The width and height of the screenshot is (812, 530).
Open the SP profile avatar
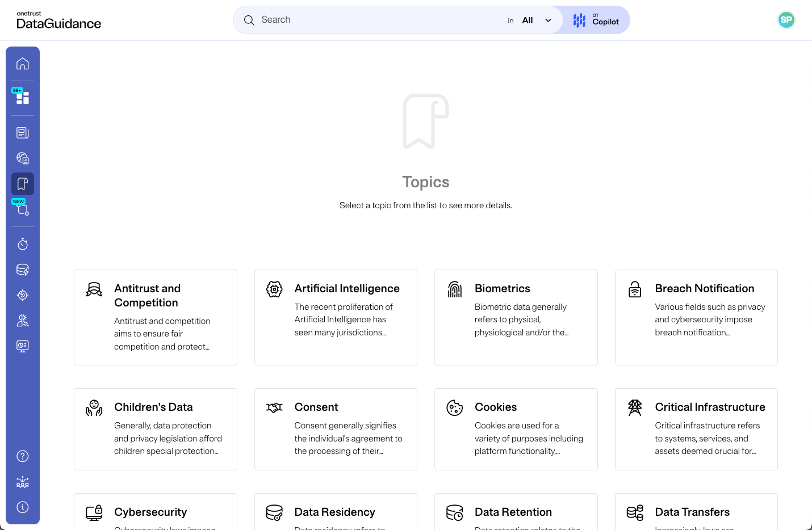tap(786, 19)
